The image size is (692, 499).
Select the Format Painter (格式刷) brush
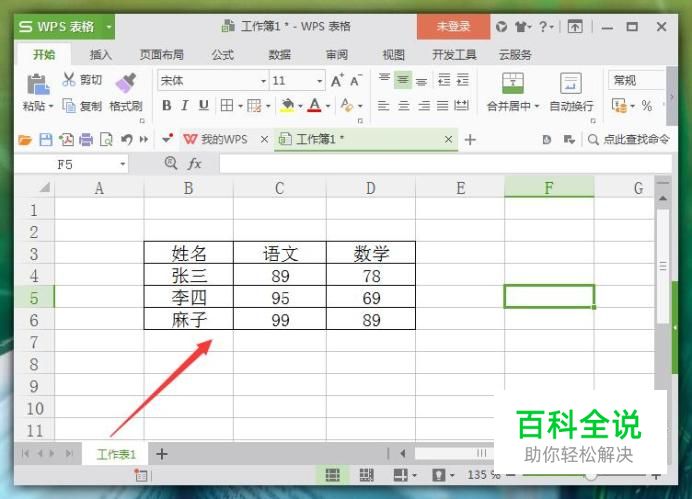[x=126, y=83]
